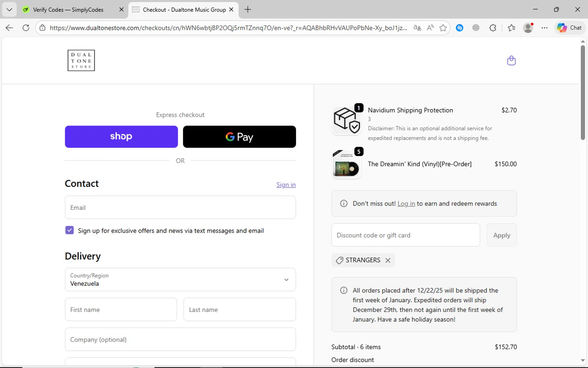Click the Navidium Shipping Protection thumbnail

point(347,120)
